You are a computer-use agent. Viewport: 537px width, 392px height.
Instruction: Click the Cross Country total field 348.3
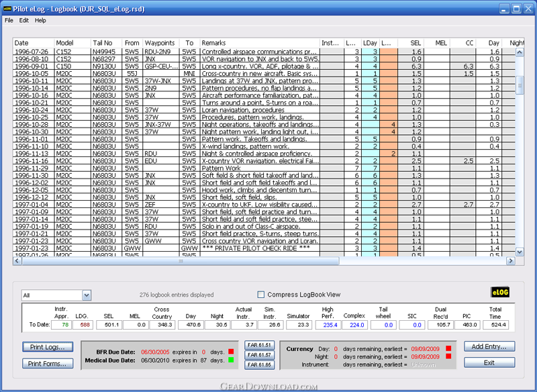162,325
